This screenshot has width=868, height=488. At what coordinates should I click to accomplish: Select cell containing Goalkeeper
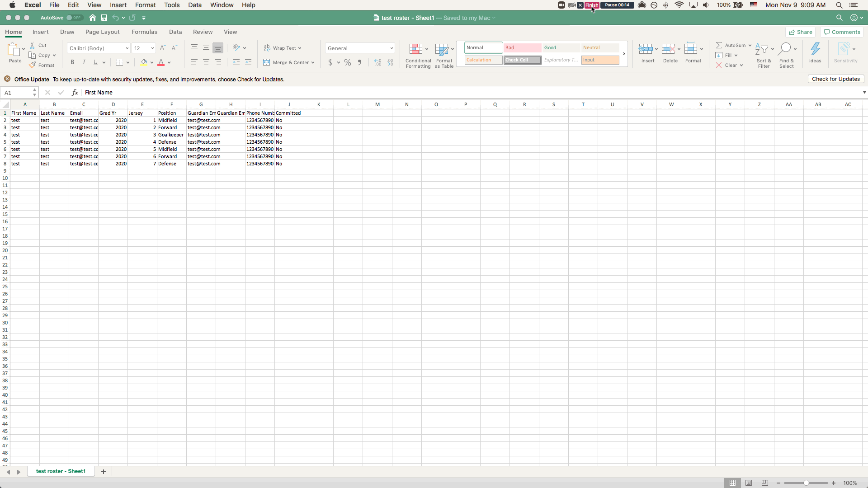171,135
